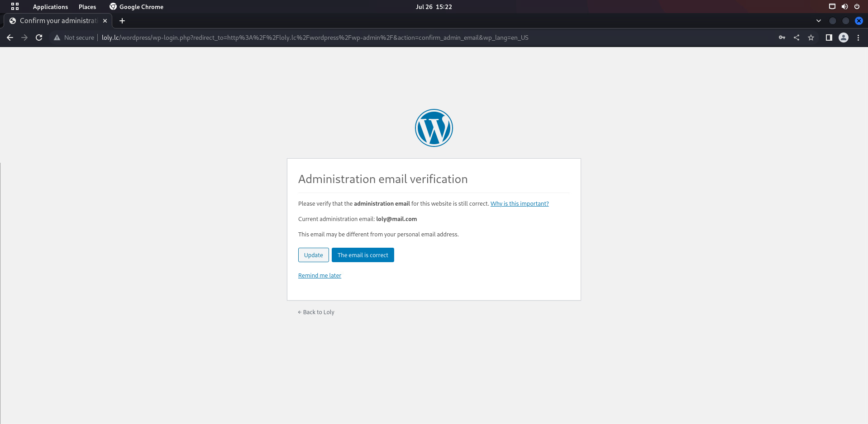
Task: Follow the Back to Loly link
Action: pyautogui.click(x=316, y=312)
